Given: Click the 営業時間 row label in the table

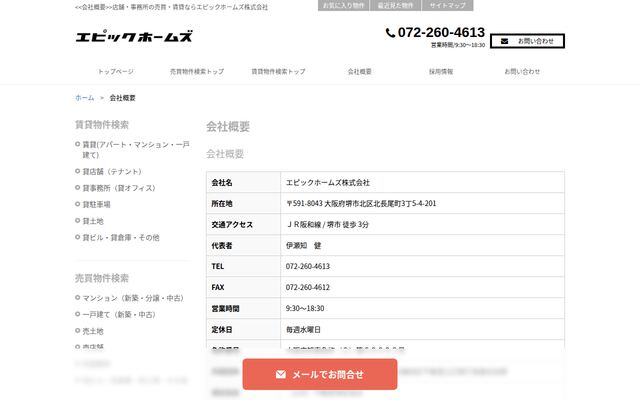Looking at the screenshot, I should coord(225,309).
